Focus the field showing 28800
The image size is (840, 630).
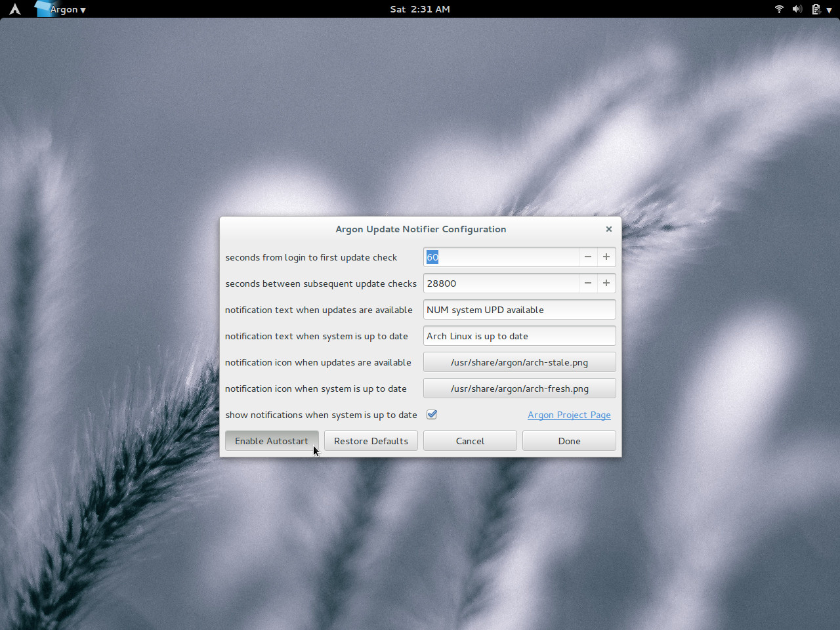coord(501,283)
